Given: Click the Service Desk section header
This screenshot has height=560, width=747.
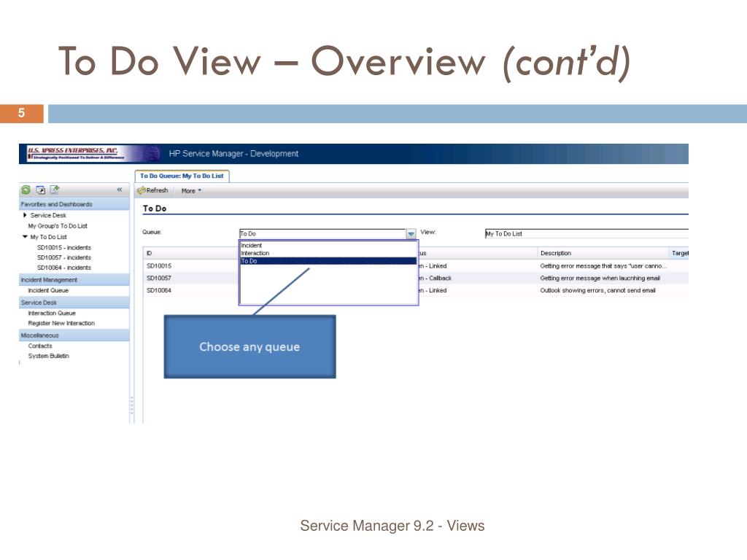Looking at the screenshot, I should coord(74,303).
